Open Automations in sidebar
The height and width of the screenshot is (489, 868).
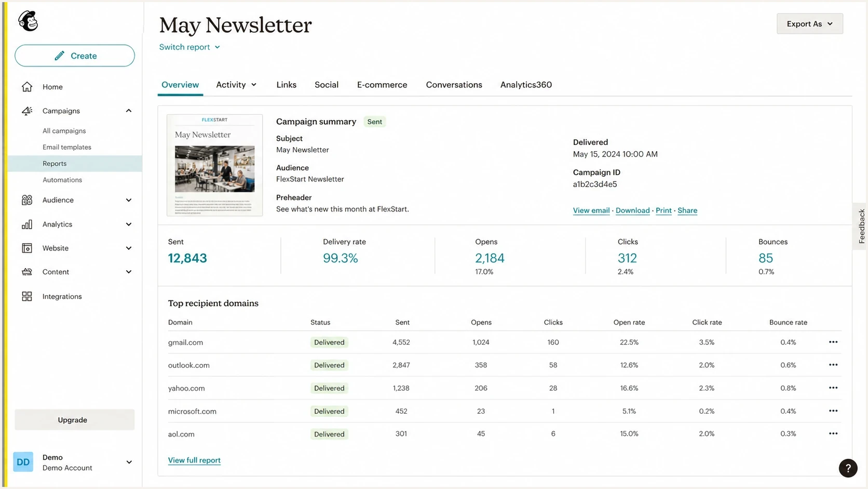pyautogui.click(x=62, y=180)
